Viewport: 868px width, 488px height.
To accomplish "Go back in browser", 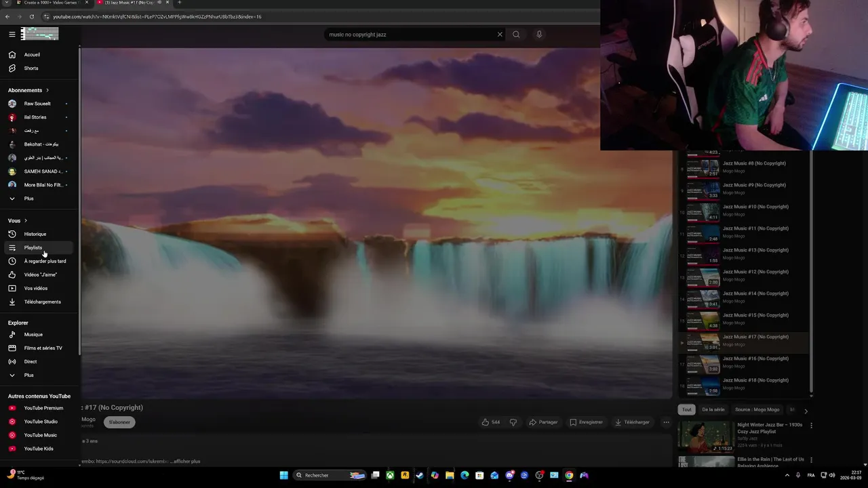I will (x=7, y=16).
